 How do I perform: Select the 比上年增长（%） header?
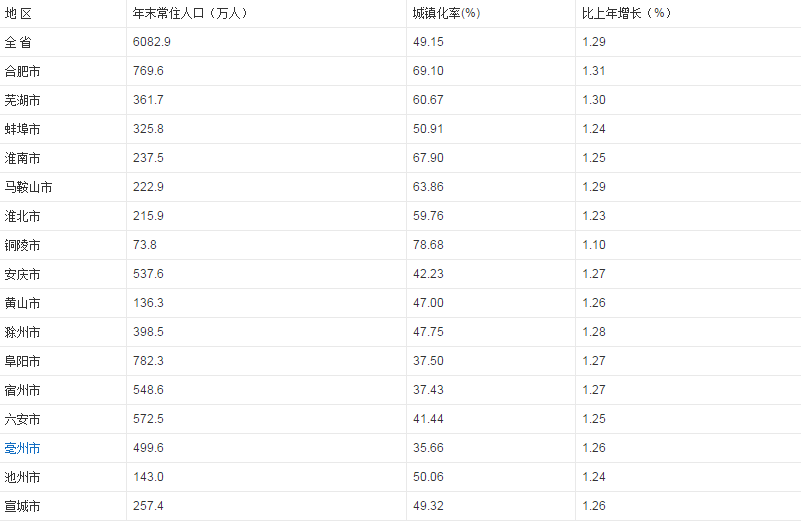point(626,13)
